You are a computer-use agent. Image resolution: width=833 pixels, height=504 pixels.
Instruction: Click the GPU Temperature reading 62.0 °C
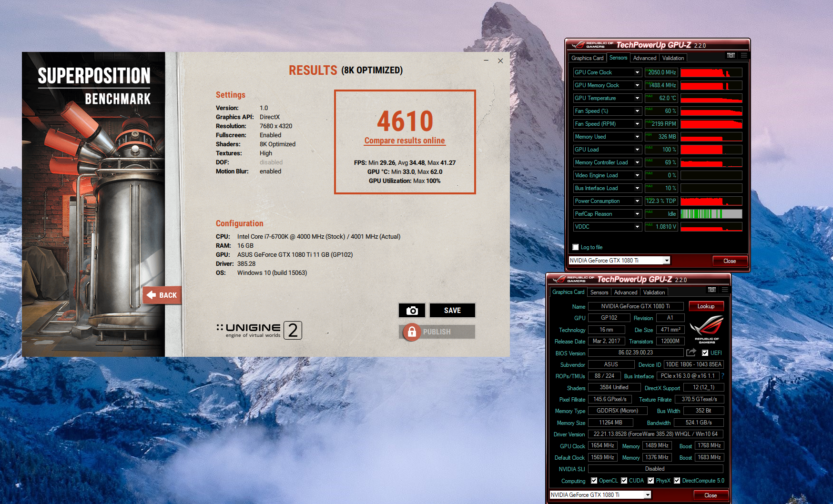[x=661, y=98]
